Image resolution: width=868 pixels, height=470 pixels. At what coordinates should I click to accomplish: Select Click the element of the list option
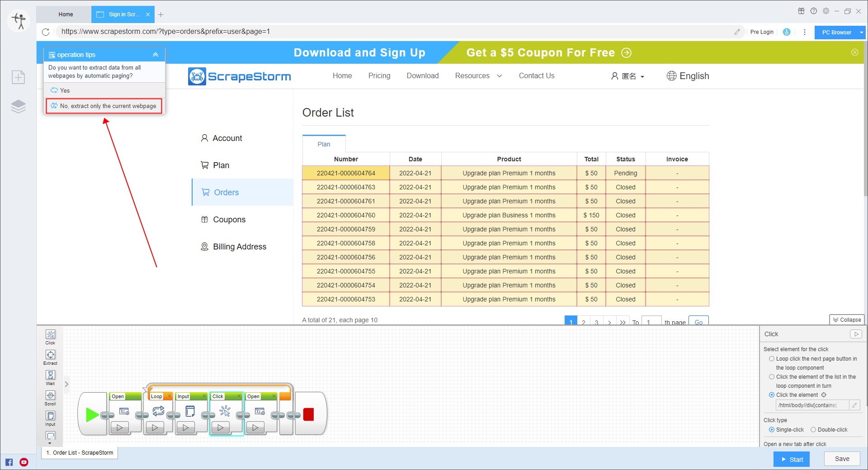click(772, 377)
